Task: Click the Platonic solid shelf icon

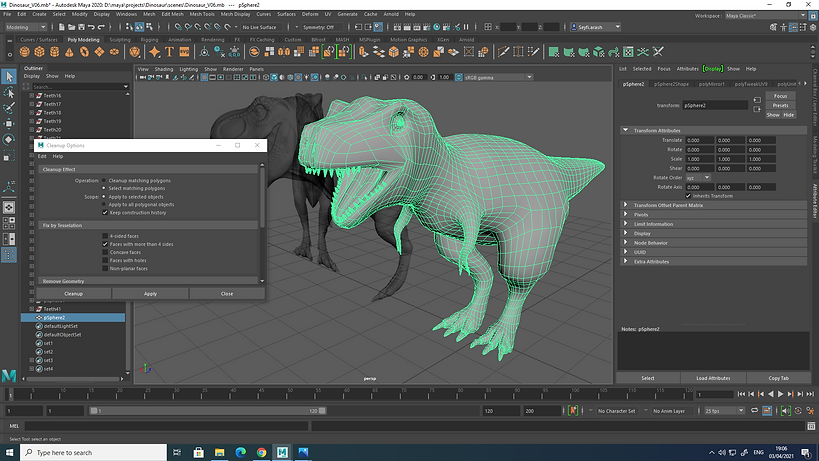Action: point(135,52)
